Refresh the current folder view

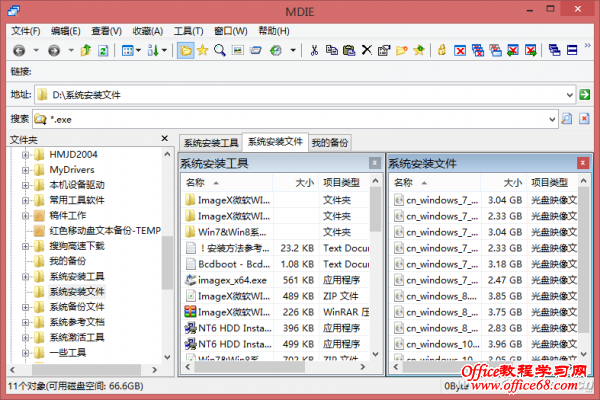click(103, 50)
